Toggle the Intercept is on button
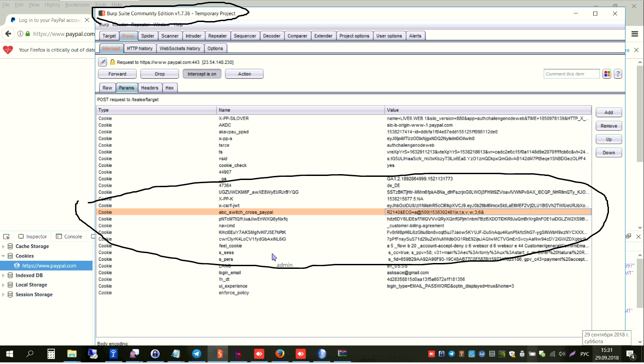Screen dimensions: 644x364 coord(202,74)
